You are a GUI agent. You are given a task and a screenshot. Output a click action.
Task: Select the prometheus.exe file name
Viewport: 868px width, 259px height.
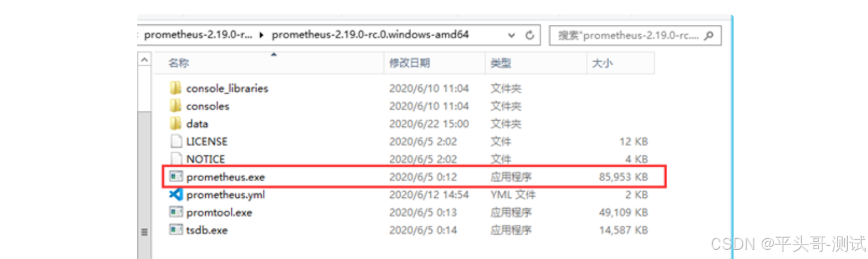[x=226, y=177]
